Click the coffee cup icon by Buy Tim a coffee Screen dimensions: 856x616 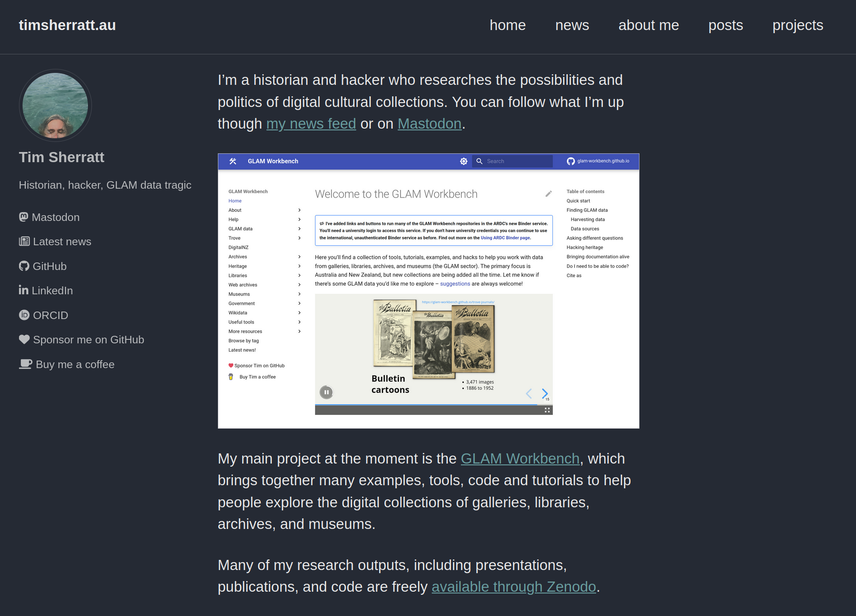(231, 377)
